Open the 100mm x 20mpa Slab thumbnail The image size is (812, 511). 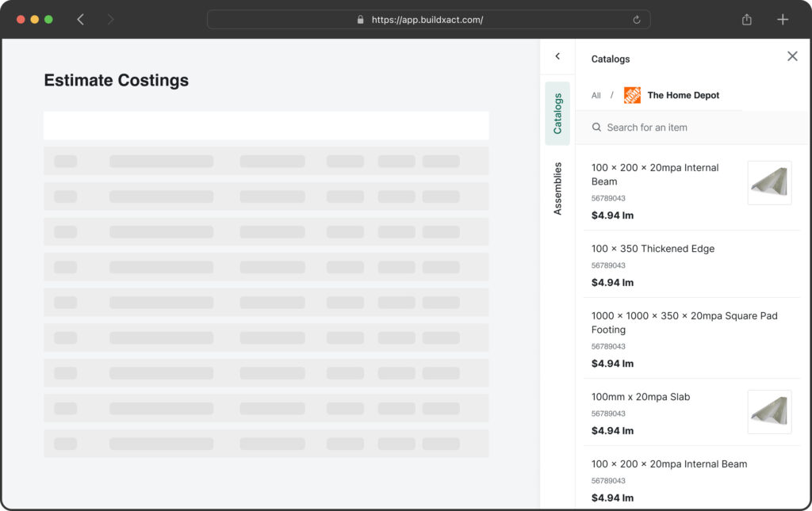769,412
